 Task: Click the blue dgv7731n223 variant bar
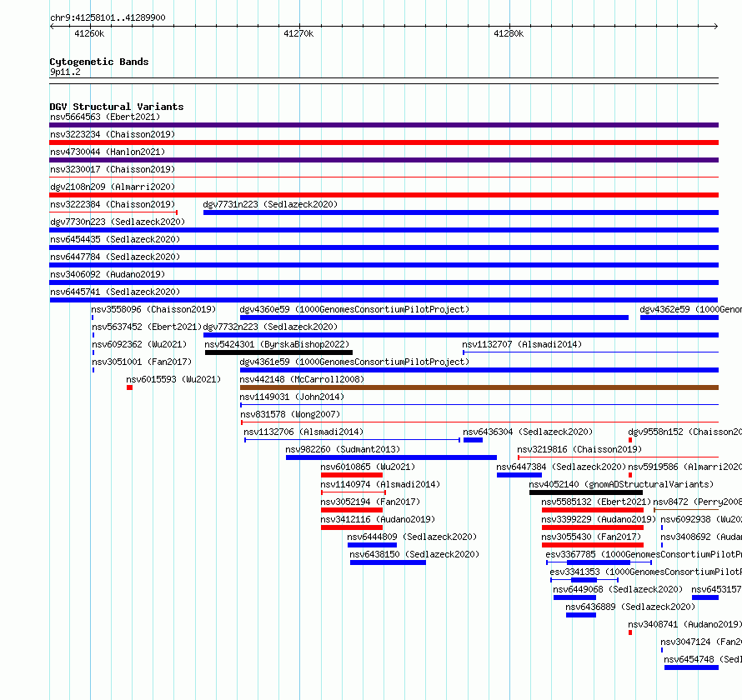[461, 212]
